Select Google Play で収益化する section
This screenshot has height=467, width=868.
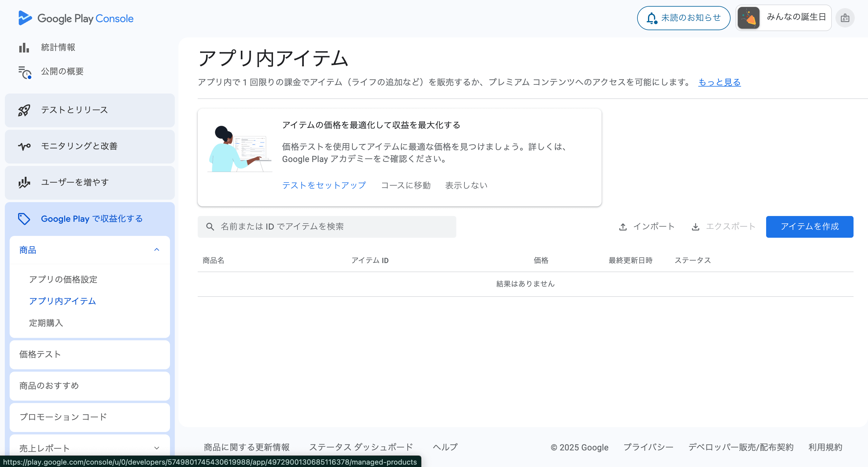pos(90,219)
